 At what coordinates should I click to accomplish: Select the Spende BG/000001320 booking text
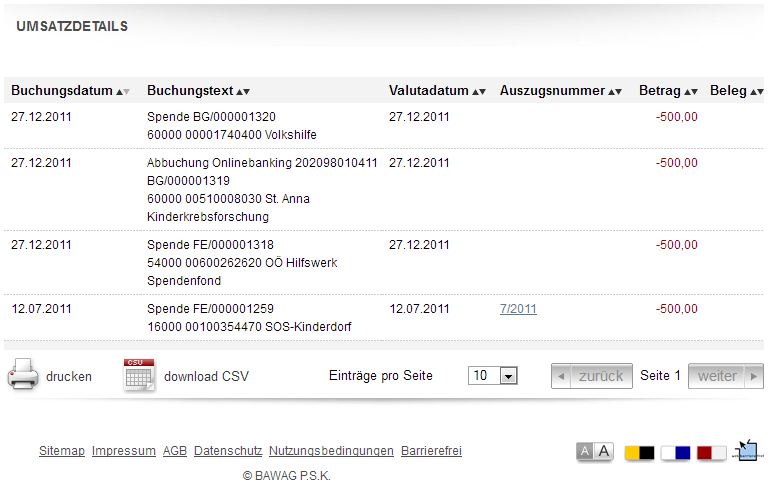click(211, 117)
